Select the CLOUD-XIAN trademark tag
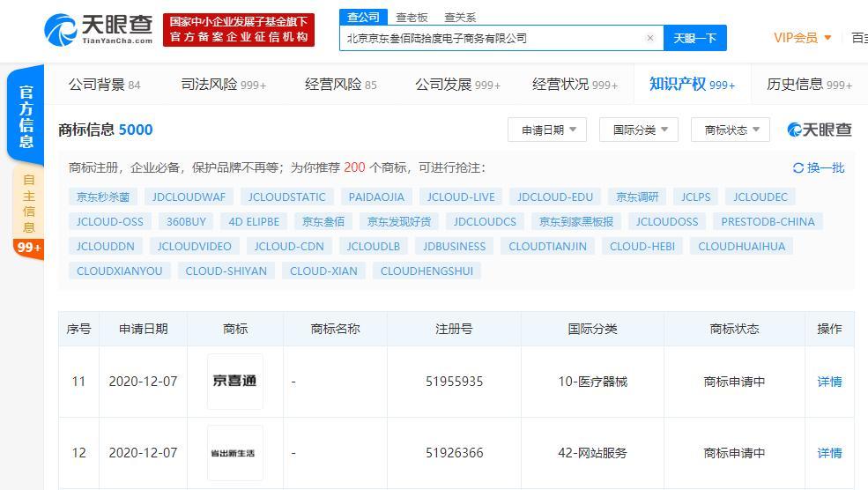 pos(323,271)
